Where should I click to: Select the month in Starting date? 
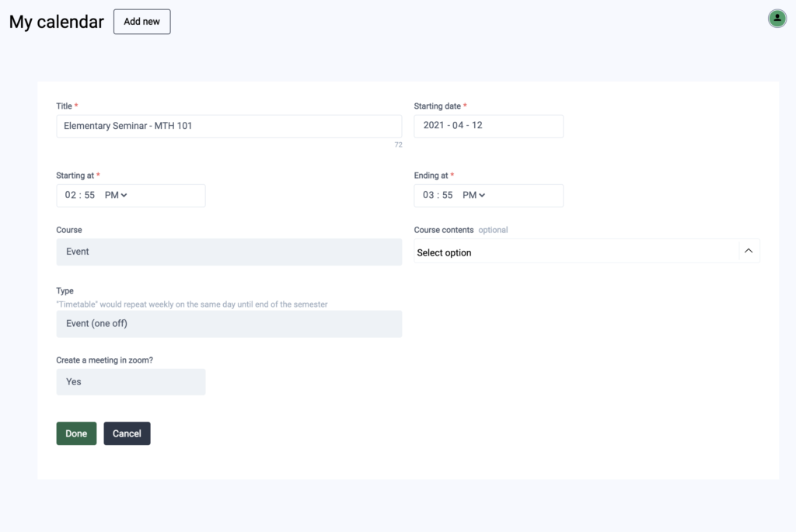coord(458,126)
